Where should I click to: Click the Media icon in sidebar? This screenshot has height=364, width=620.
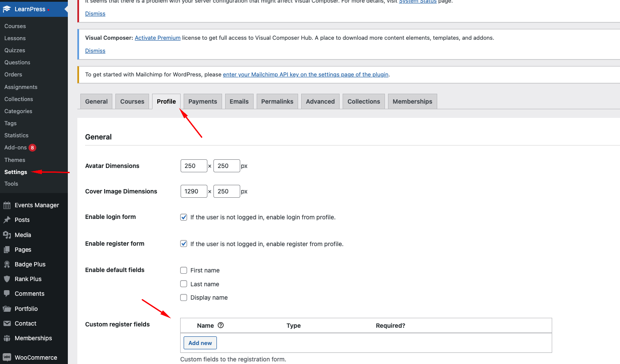(7, 235)
